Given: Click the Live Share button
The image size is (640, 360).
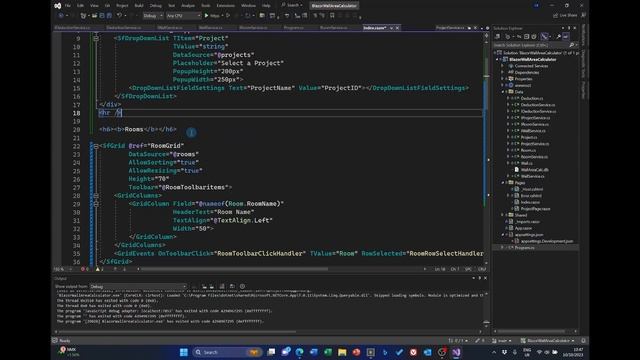Looking at the screenshot, I should coord(565,16).
